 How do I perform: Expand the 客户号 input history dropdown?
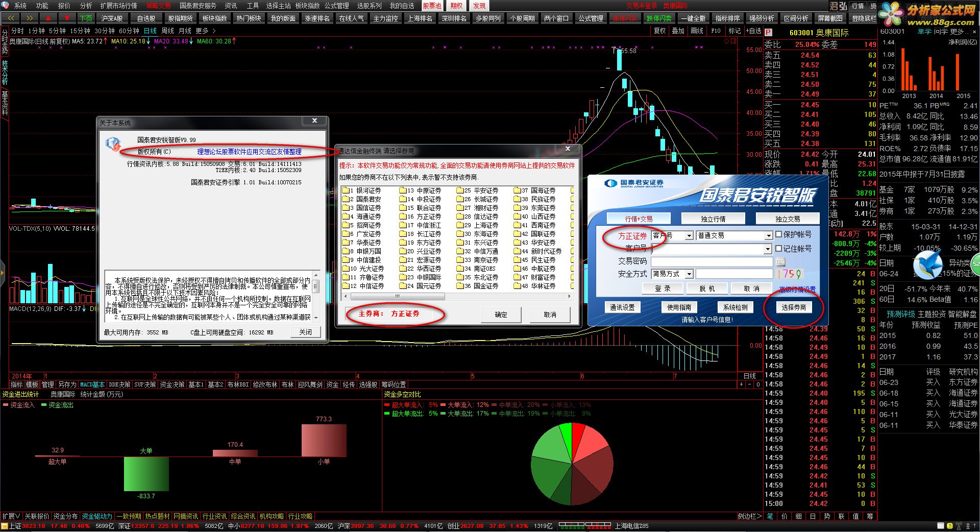click(x=767, y=249)
